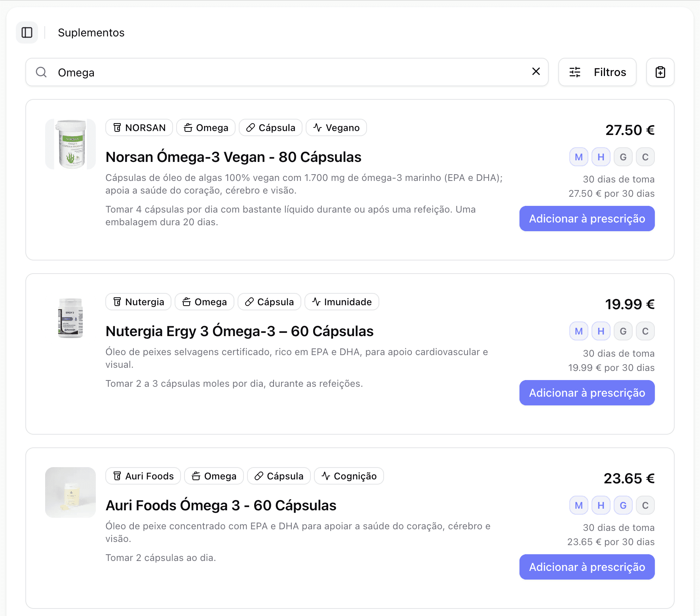
Task: Open Auri Foods Ómega 3 product image
Action: [x=70, y=492]
